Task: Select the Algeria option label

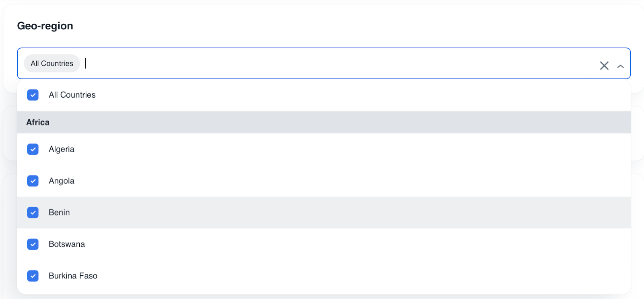Action: pyautogui.click(x=62, y=149)
